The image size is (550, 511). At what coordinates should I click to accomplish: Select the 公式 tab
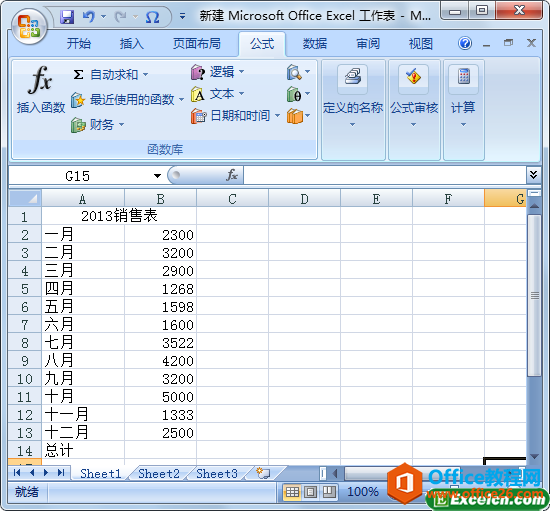click(x=262, y=44)
